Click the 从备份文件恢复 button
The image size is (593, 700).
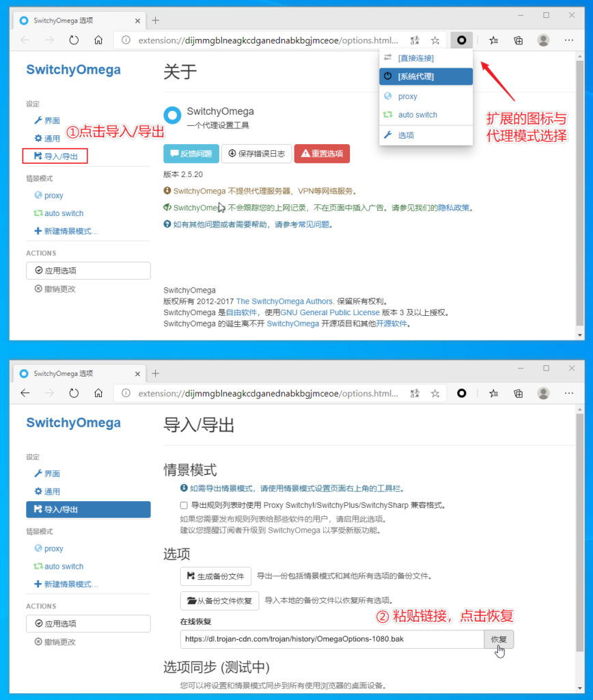click(219, 602)
